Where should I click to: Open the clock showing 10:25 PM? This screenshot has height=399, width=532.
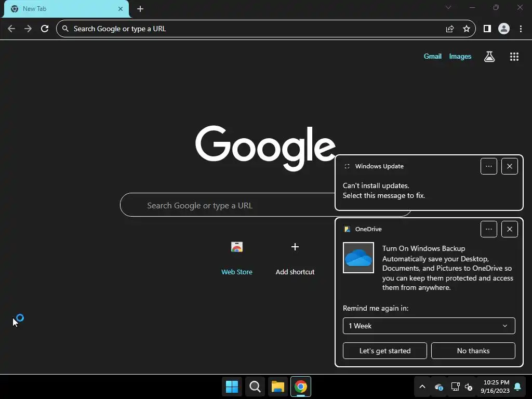[495, 387]
